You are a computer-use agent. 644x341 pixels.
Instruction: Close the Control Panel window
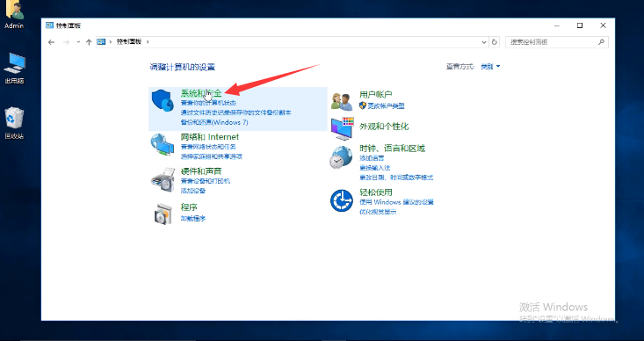pyautogui.click(x=603, y=25)
